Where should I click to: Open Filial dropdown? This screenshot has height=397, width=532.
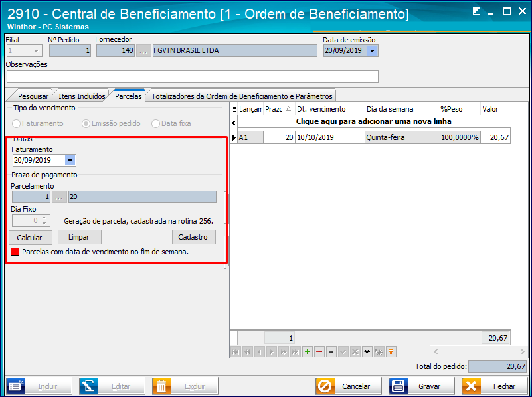(x=36, y=51)
